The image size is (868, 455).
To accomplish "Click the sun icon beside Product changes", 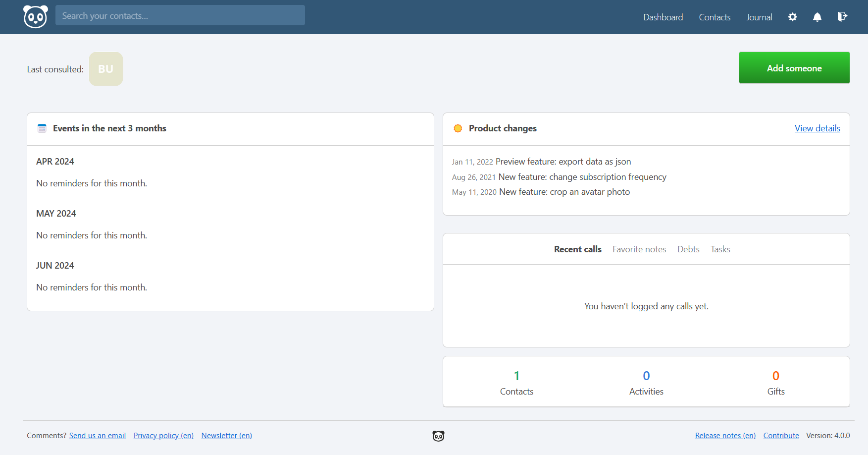I will [x=458, y=128].
